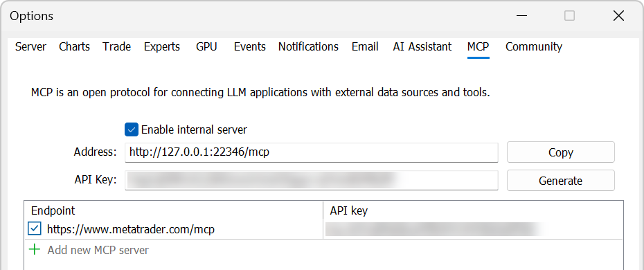Screen dimensions: 644x270
Task: Click the blurred API Key input field
Action: pos(312,181)
